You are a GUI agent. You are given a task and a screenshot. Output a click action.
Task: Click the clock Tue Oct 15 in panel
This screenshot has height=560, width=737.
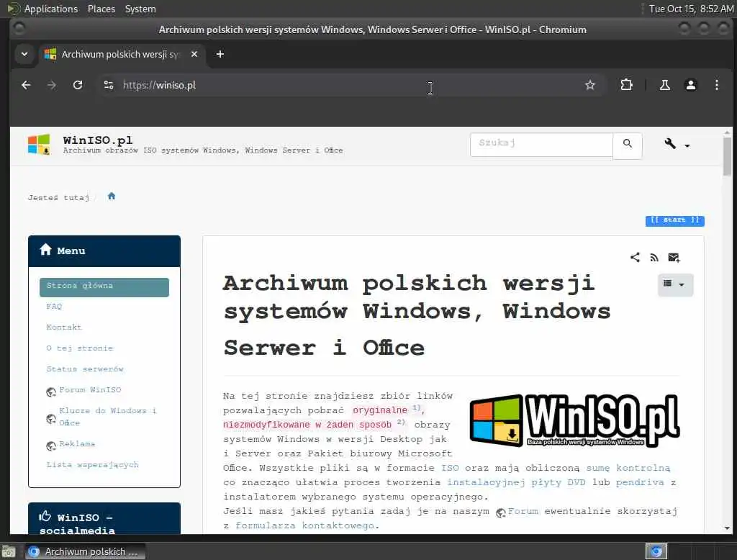coord(691,9)
